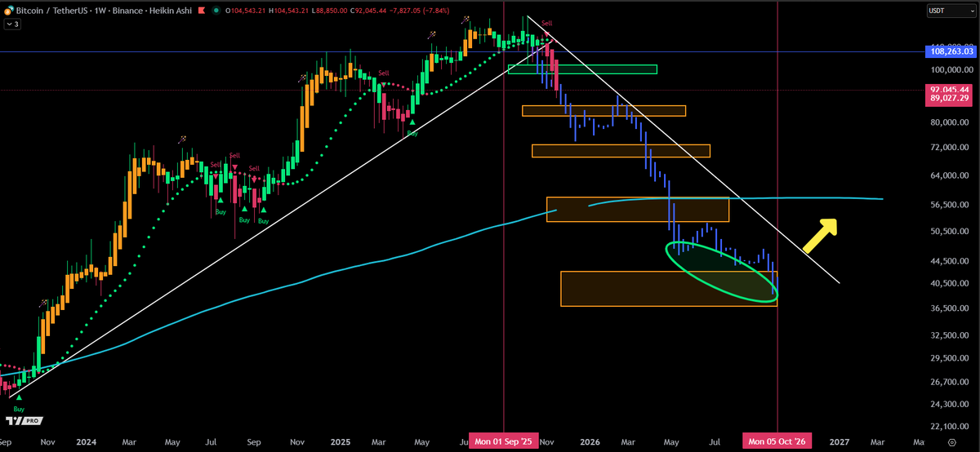Image resolution: width=980 pixels, height=452 pixels.
Task: Click the 64,000.00 price axis label
Action: [951, 175]
